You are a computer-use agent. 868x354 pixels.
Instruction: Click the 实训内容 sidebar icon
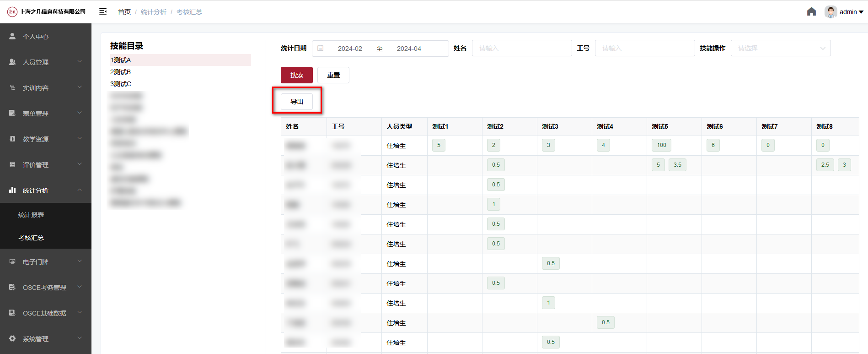click(12, 87)
